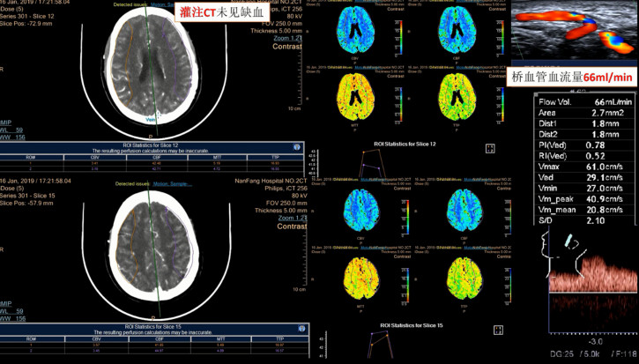Click the CBV column header in Slice 15 table
639x364 pixels.
coord(97,338)
